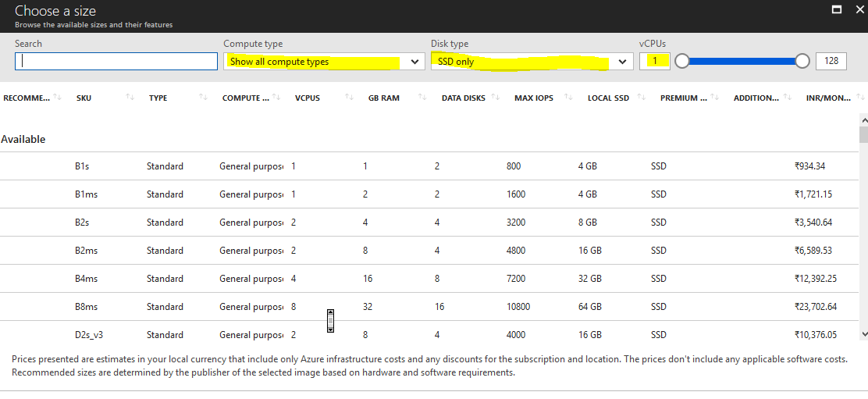This screenshot has height=399, width=868.
Task: Click the minimum vCPUs slider handle
Action: 681,62
